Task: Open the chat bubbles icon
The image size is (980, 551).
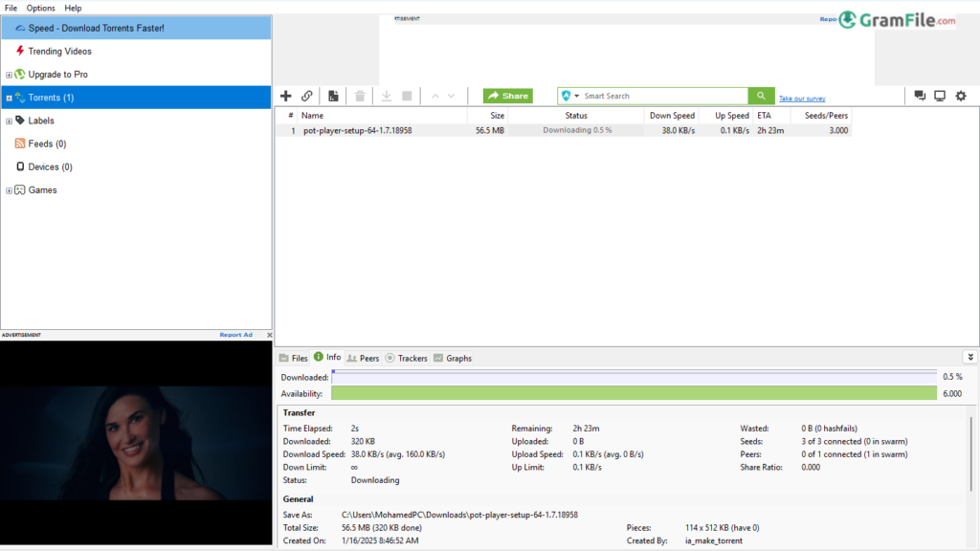Action: pyautogui.click(x=920, y=96)
